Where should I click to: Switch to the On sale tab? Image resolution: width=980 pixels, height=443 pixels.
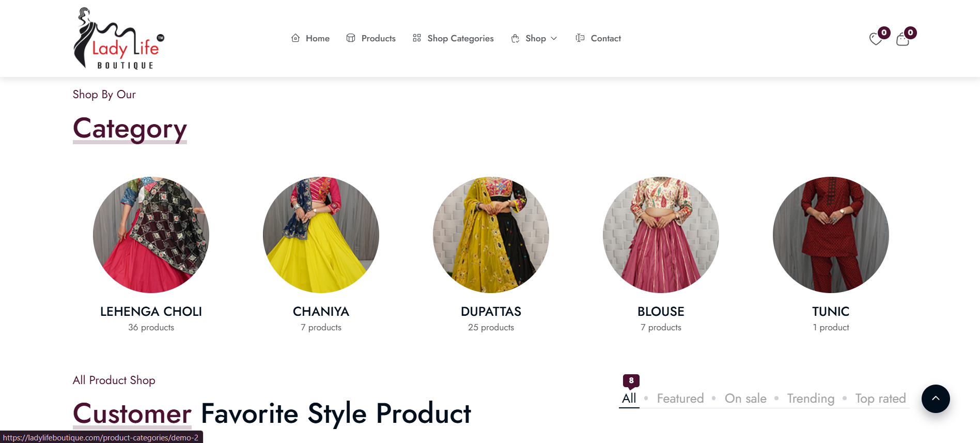(x=745, y=399)
